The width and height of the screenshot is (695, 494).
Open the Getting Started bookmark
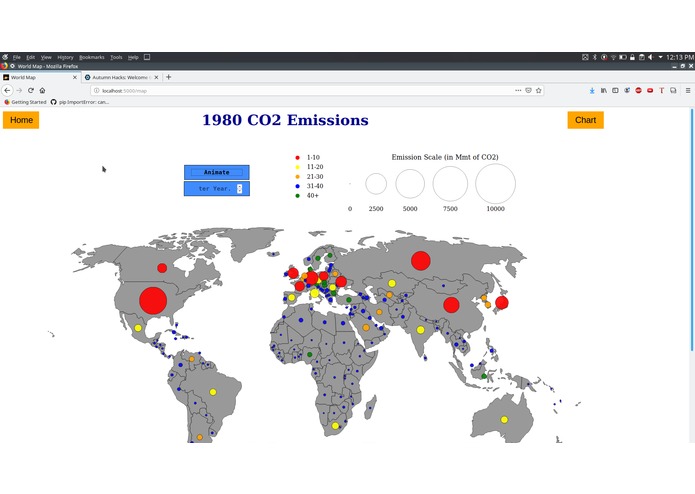pyautogui.click(x=25, y=102)
